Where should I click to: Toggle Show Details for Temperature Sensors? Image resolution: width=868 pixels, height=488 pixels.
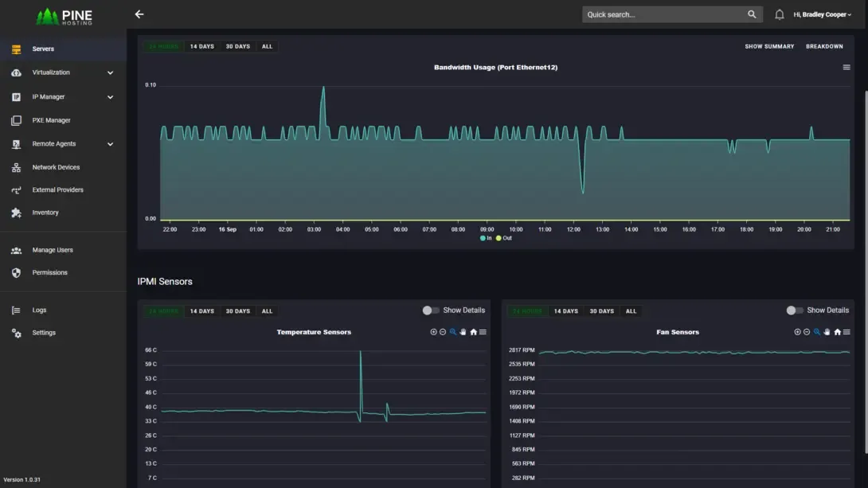429,310
